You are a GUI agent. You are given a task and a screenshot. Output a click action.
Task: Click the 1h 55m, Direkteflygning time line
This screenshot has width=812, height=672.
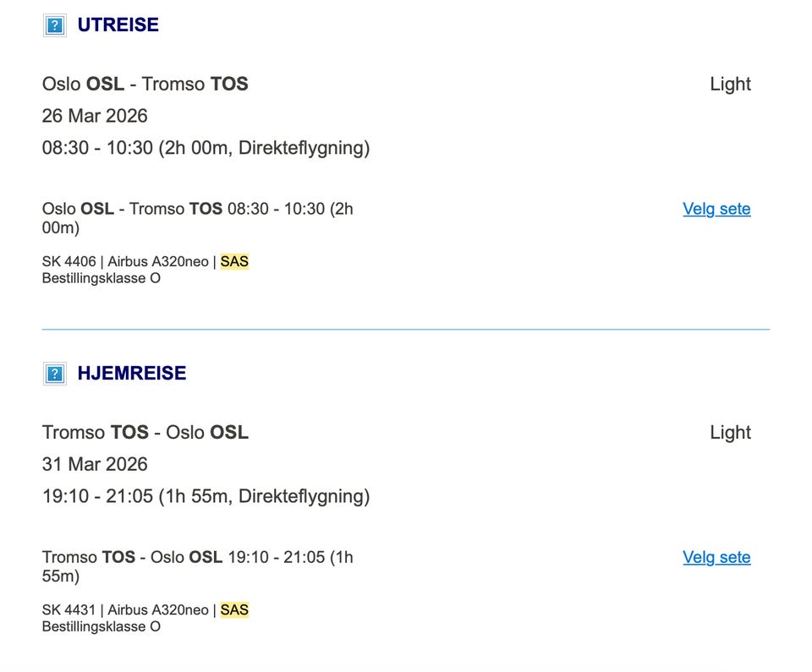[x=206, y=496]
